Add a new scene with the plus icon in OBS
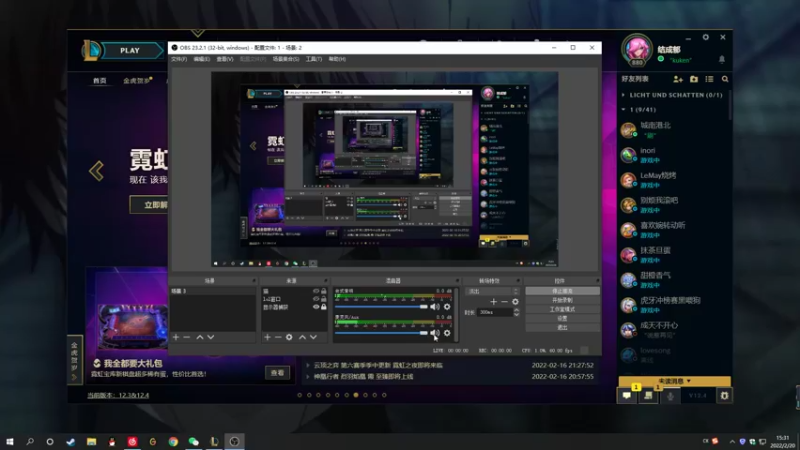800x450 pixels. (176, 337)
